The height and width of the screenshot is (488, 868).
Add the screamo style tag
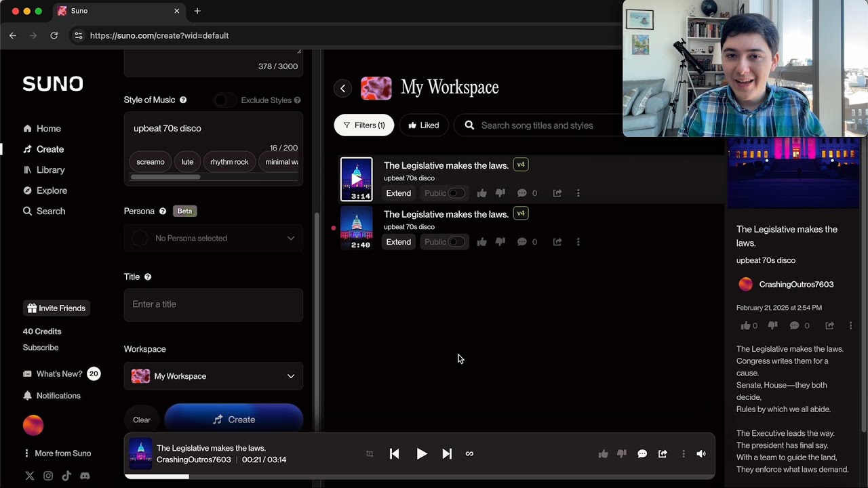151,162
